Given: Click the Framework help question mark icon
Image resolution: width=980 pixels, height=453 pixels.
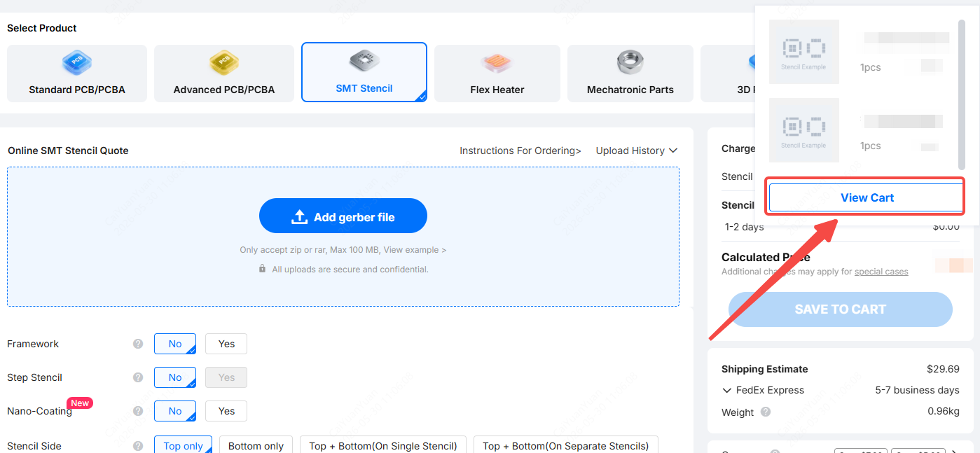Looking at the screenshot, I should pyautogui.click(x=138, y=344).
